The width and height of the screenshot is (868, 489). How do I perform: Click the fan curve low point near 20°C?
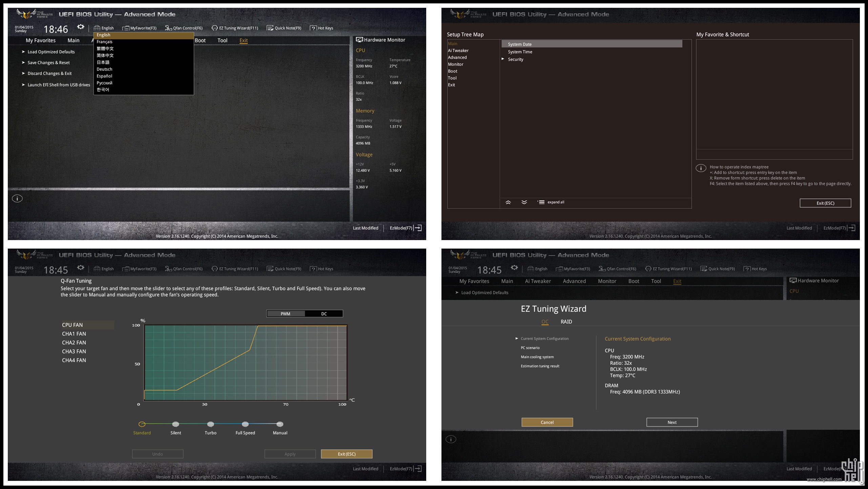[x=177, y=390]
